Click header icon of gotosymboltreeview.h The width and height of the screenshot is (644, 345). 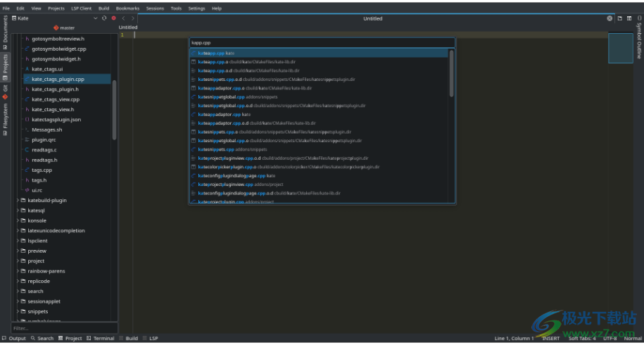tap(27, 39)
